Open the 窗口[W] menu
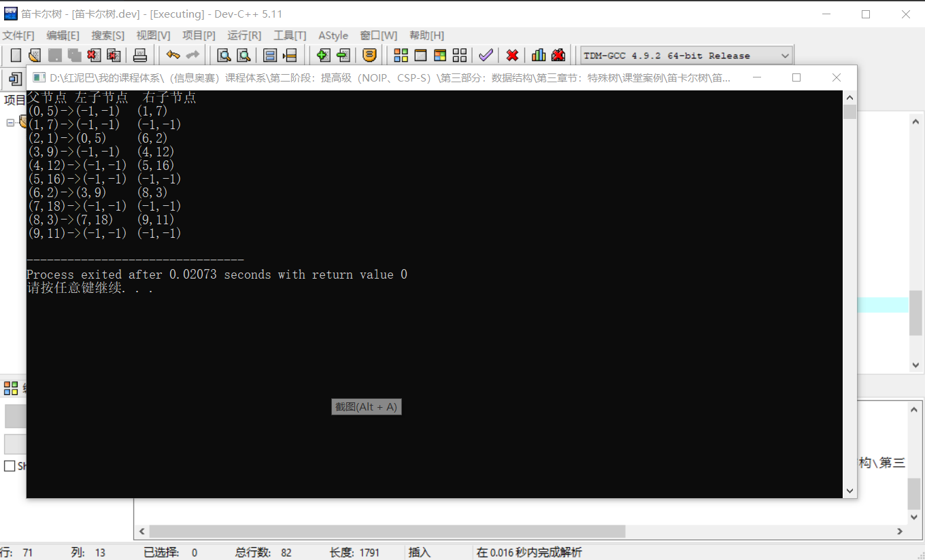925x560 pixels. pos(379,35)
